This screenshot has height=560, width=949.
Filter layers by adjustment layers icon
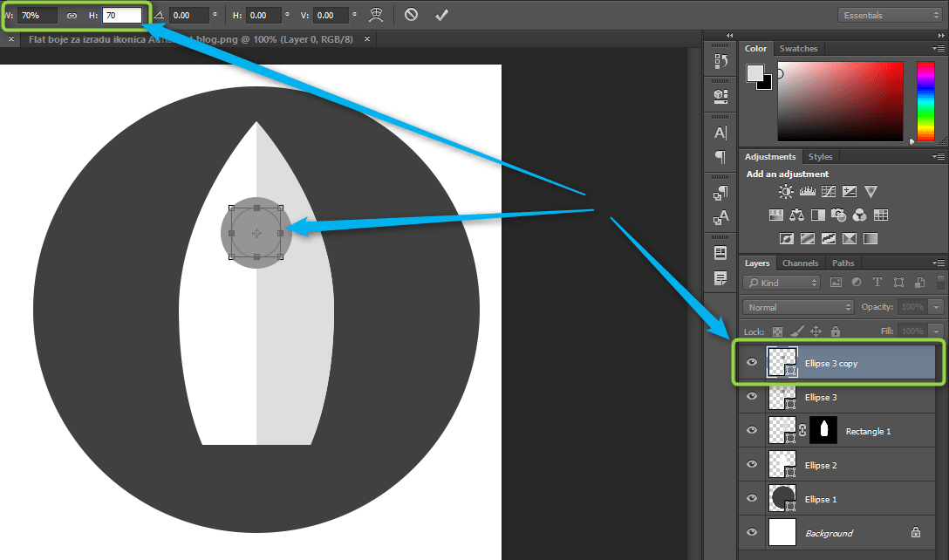pos(857,282)
